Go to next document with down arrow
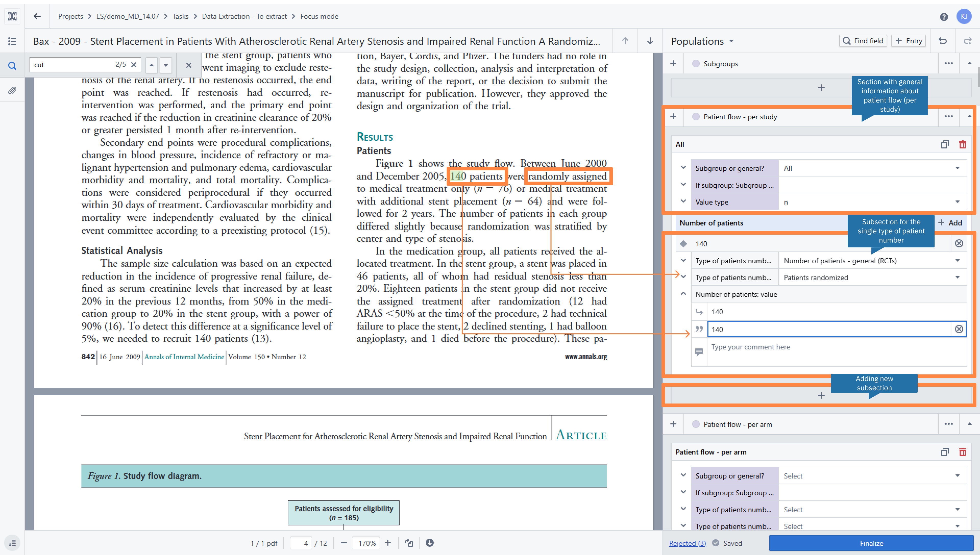980x555 pixels. [x=650, y=41]
